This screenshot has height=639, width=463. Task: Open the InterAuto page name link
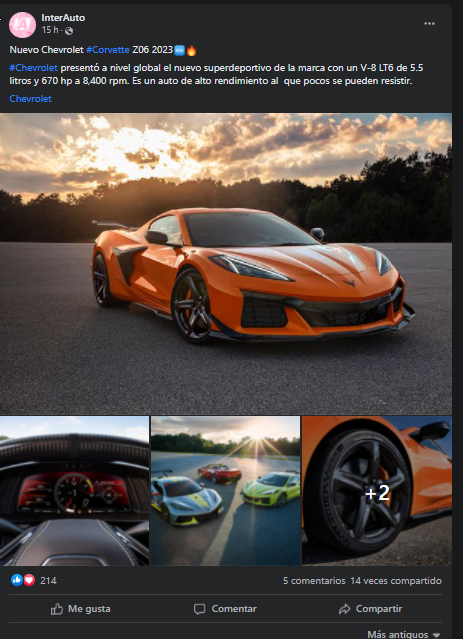pyautogui.click(x=63, y=18)
